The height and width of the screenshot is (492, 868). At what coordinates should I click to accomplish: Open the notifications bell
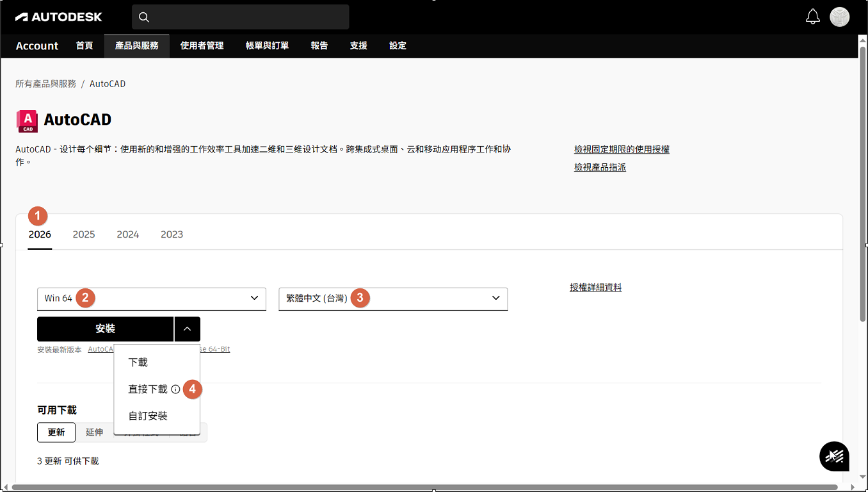click(812, 17)
